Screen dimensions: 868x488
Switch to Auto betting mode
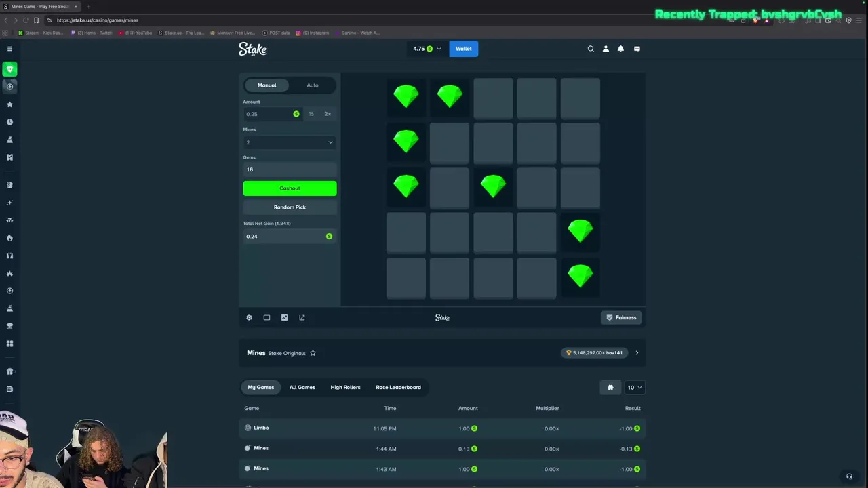click(x=313, y=85)
